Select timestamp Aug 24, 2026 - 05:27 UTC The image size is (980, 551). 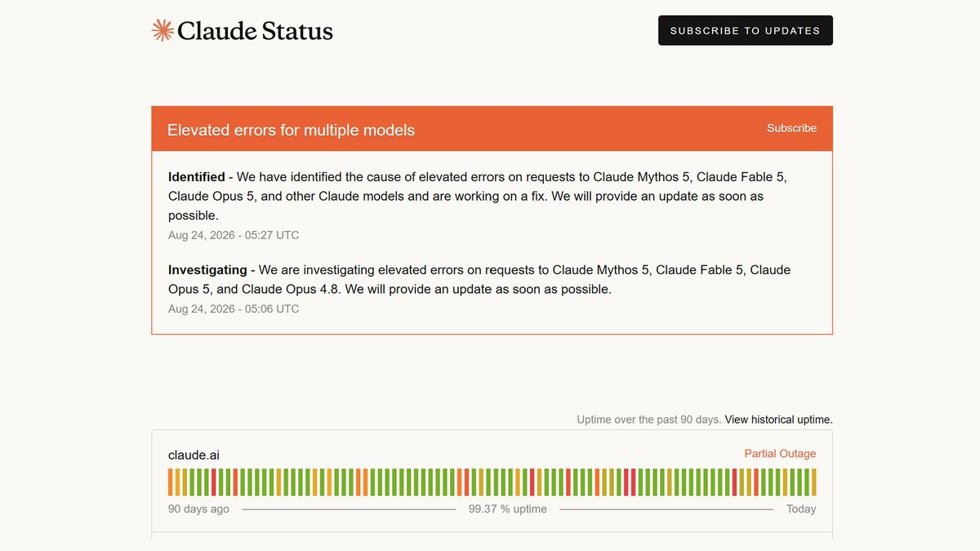(234, 235)
